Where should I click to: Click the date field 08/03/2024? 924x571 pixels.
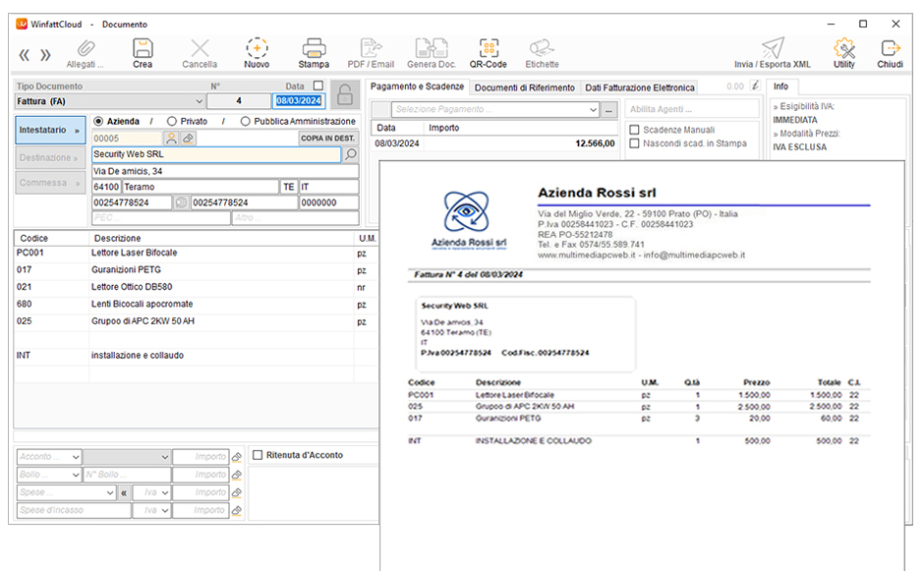point(299,101)
